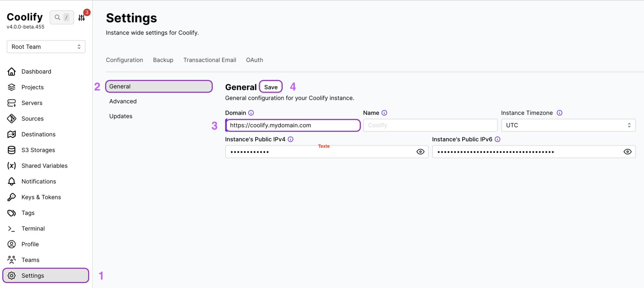644x288 pixels.
Task: Click the Keys & Tokens key icon
Action: (x=11, y=197)
